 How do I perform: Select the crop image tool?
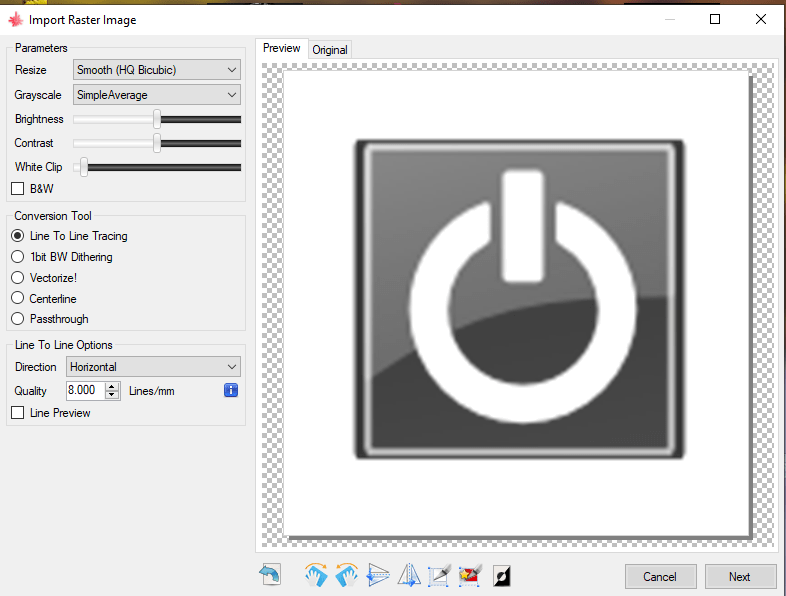(x=439, y=575)
